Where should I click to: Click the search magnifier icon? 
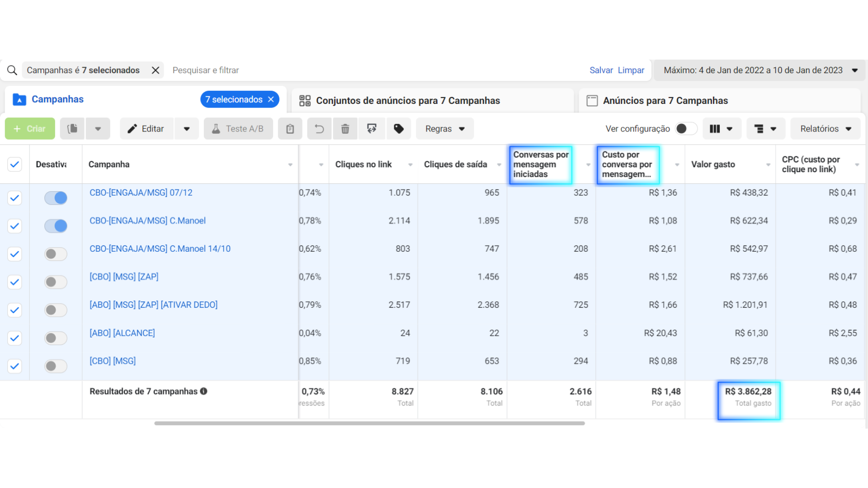12,70
